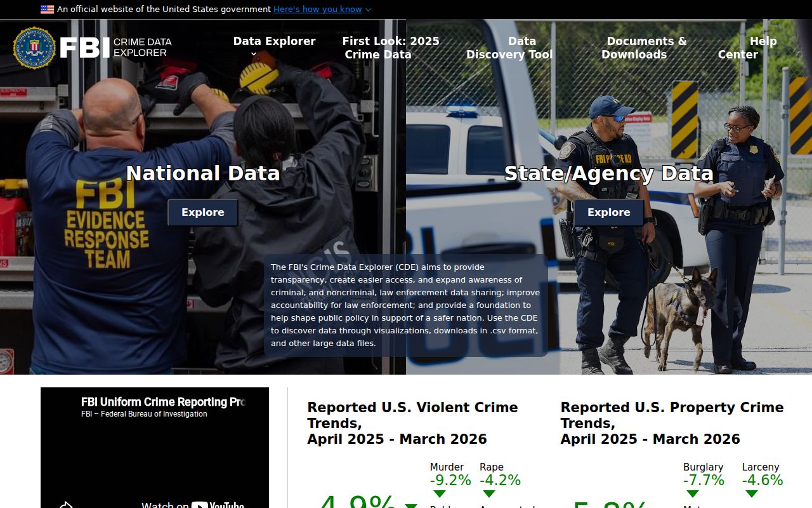Click the FBI seal logo
Viewport: 812px width, 508px height.
pyautogui.click(x=34, y=48)
